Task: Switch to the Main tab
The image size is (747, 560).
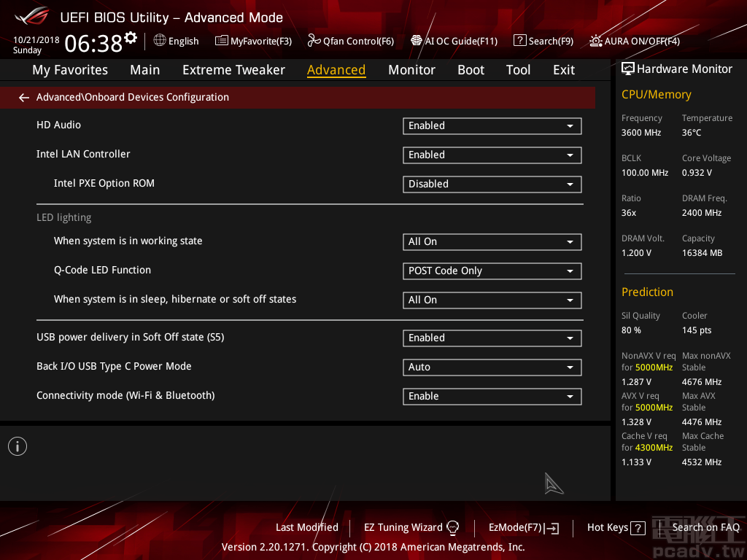Action: [145, 70]
